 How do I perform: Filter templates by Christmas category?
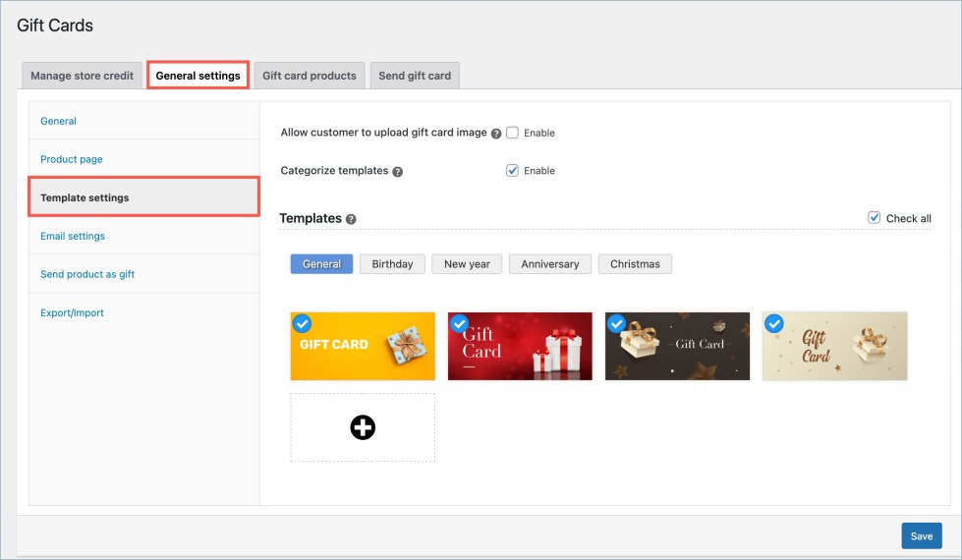click(x=635, y=263)
